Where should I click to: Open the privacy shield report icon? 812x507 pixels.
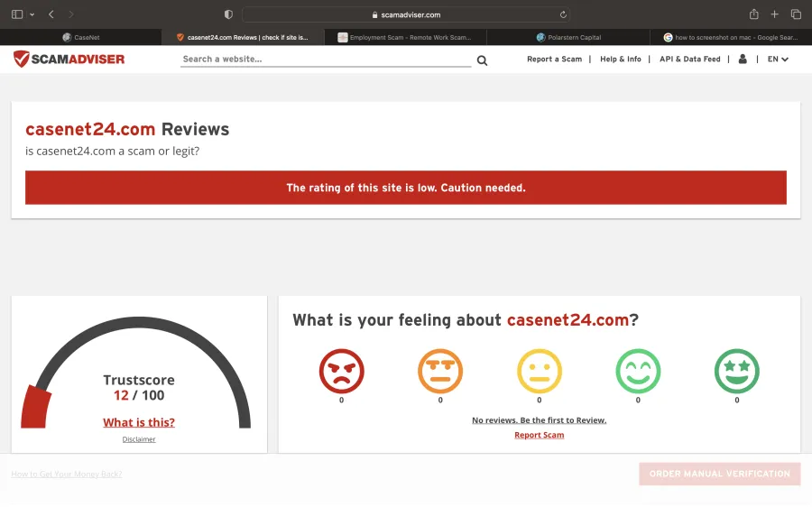tap(228, 14)
